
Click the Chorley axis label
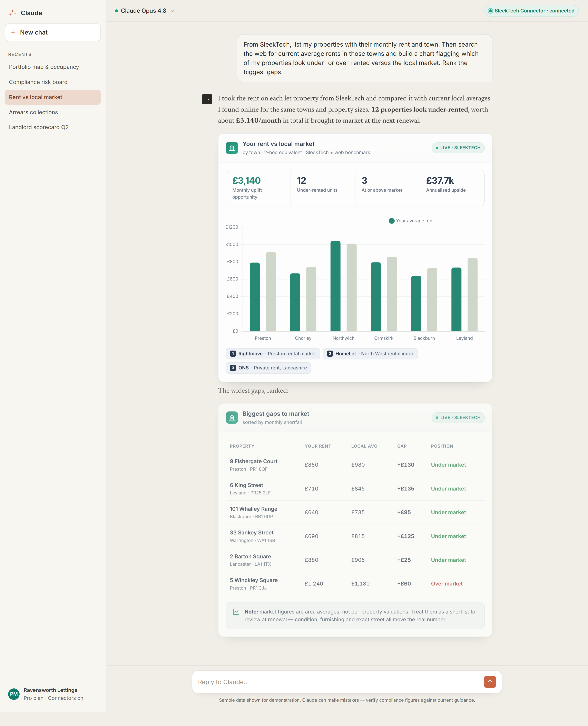(303, 338)
